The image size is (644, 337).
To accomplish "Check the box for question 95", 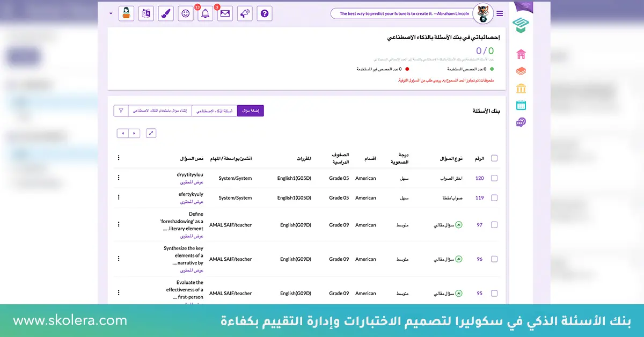I will [494, 294].
